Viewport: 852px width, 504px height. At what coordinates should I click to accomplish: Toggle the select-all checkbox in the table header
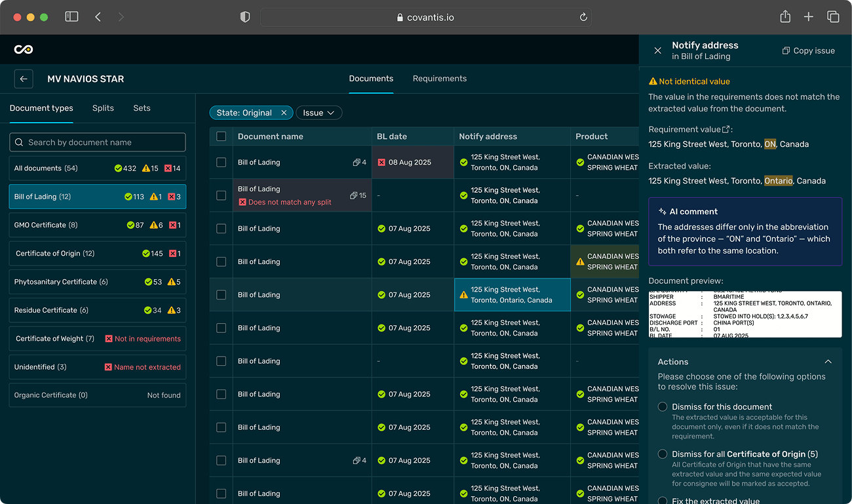(x=221, y=136)
